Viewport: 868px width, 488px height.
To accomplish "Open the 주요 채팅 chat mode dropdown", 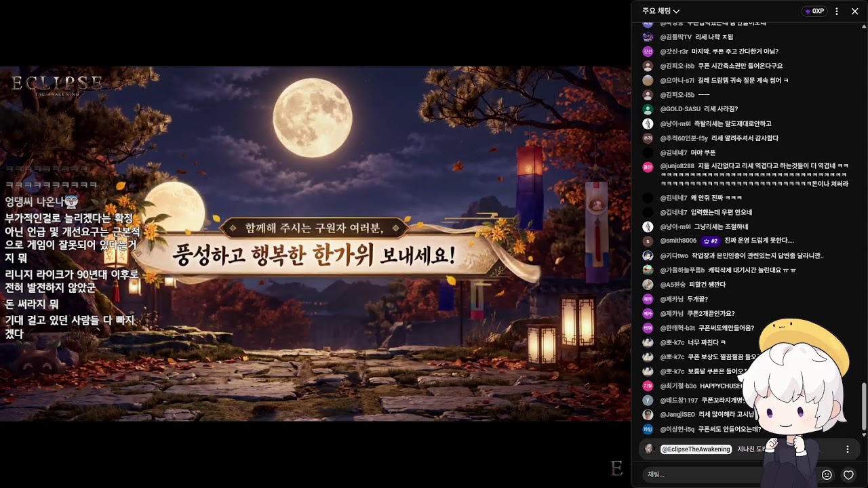I will tap(660, 11).
